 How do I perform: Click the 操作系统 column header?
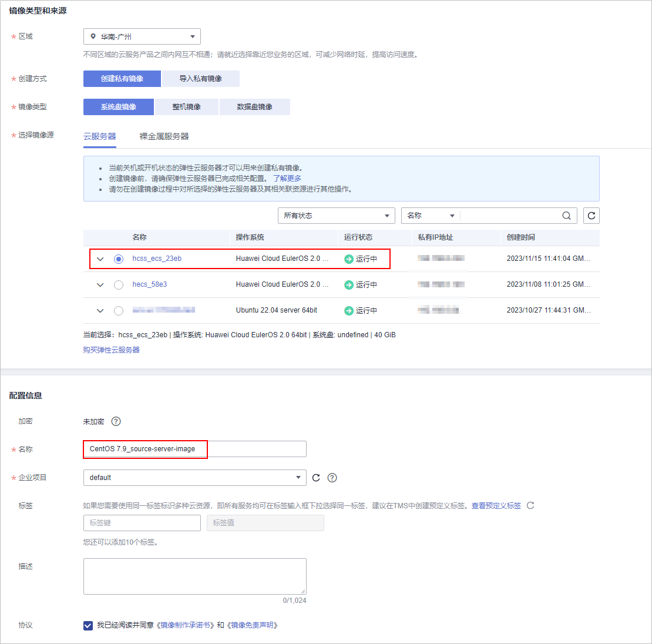[x=250, y=237]
